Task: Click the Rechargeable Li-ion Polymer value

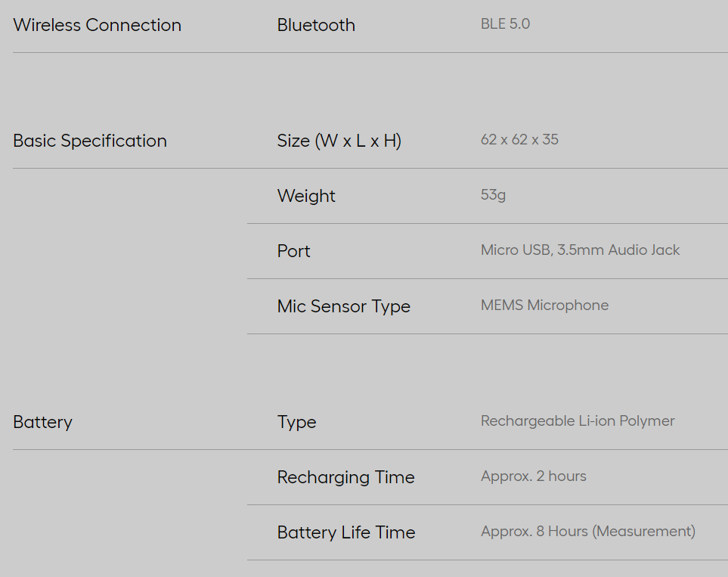Action: pyautogui.click(x=578, y=421)
